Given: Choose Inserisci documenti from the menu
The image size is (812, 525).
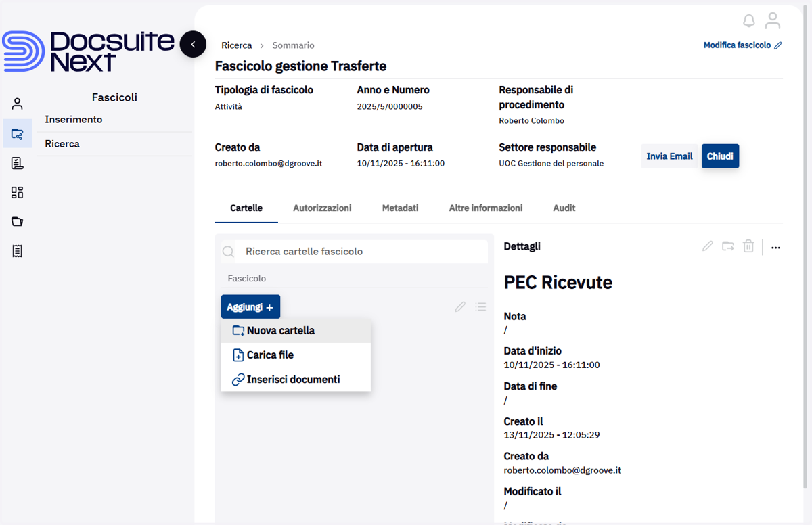Looking at the screenshot, I should click(x=296, y=380).
